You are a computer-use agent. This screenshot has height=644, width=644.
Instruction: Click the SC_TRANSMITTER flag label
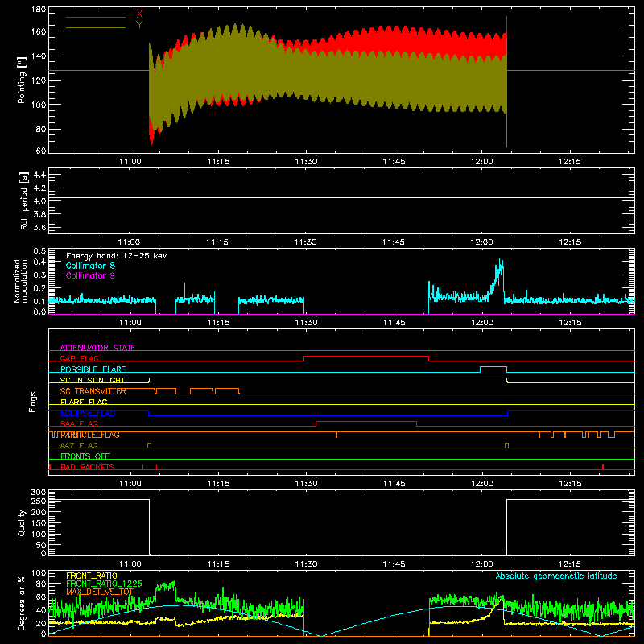[x=93, y=391]
